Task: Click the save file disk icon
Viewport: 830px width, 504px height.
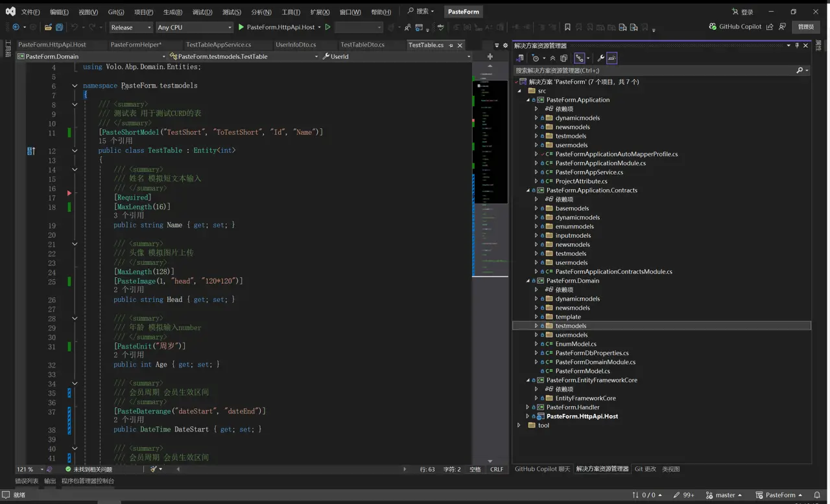Action: pyautogui.click(x=59, y=27)
